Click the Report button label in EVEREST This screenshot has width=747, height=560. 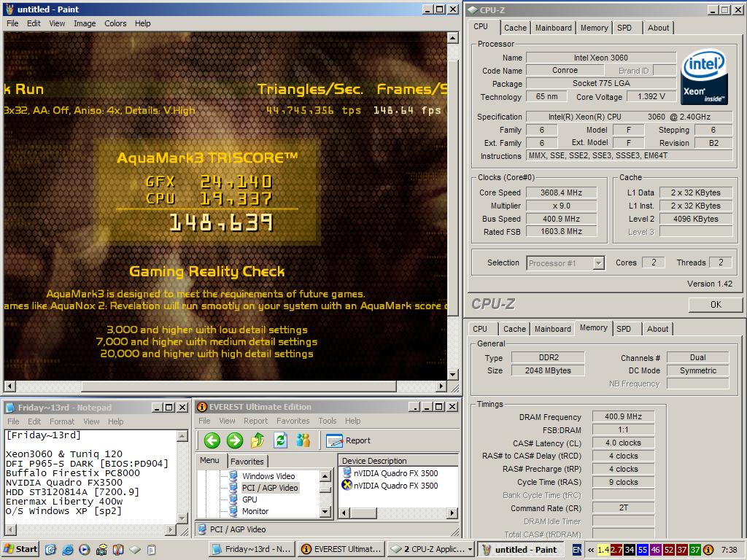[357, 440]
